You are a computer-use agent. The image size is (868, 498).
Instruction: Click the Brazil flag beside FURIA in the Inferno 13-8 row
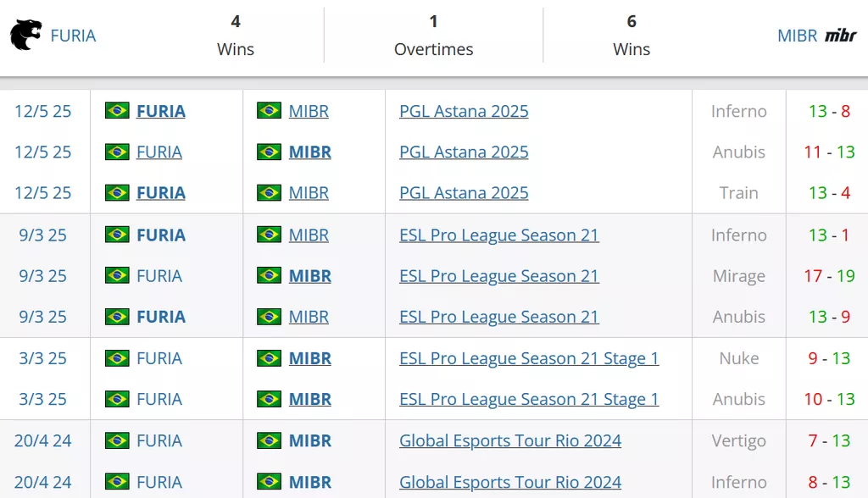117,110
